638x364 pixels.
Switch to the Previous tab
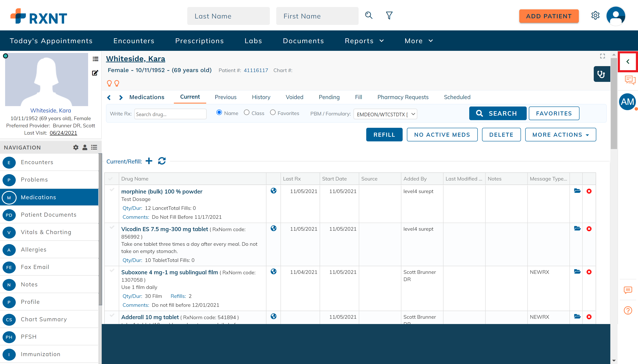pyautogui.click(x=225, y=97)
